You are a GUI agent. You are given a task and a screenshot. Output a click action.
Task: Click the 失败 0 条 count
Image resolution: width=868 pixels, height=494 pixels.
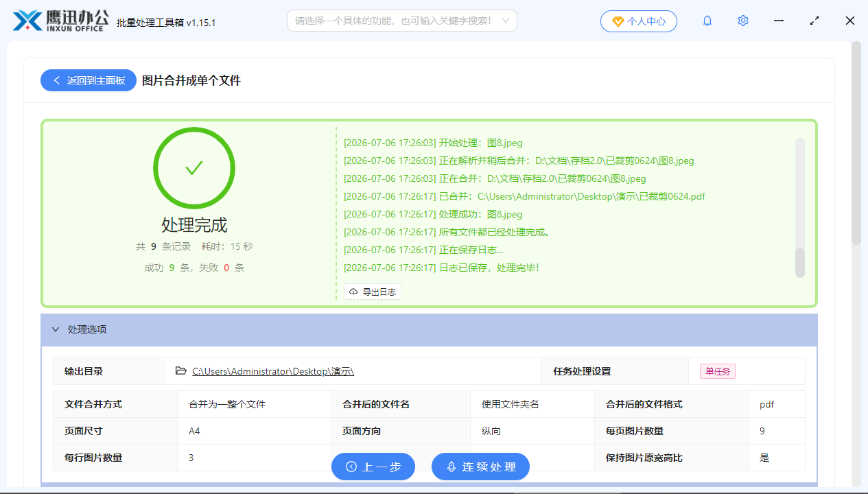(x=222, y=268)
